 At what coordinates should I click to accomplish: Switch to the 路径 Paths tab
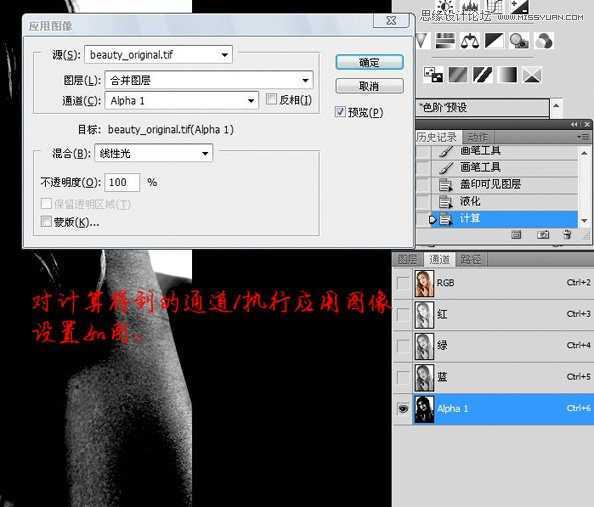471,259
